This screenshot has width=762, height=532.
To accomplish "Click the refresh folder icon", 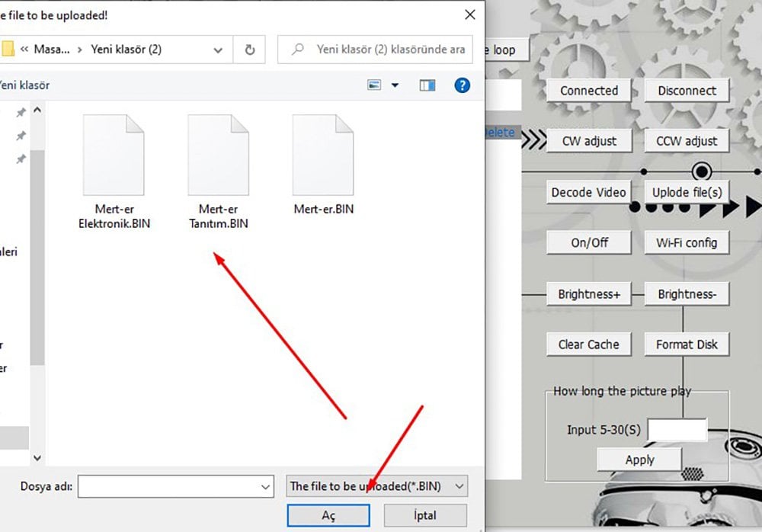I will pos(249,50).
